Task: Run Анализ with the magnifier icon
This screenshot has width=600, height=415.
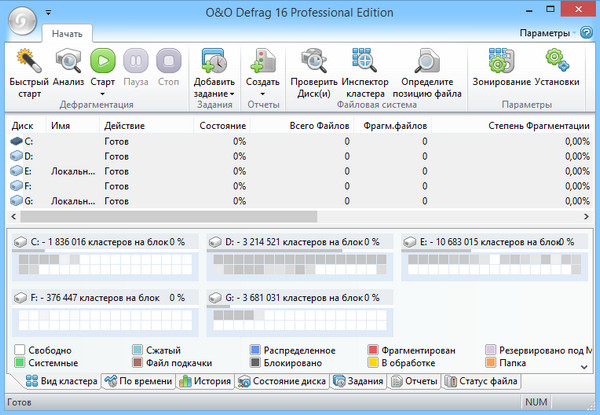Action: click(x=68, y=60)
